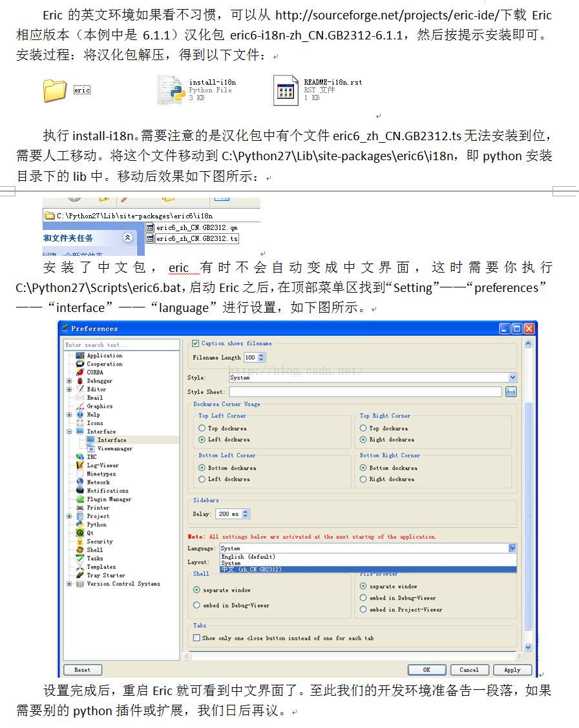
Task: Click the Reset button
Action: pos(83,669)
